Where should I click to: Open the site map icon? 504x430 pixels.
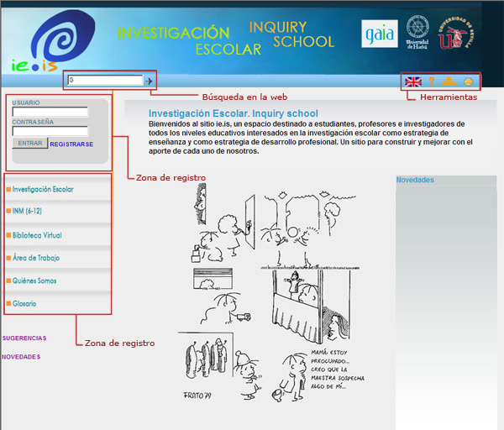(449, 81)
